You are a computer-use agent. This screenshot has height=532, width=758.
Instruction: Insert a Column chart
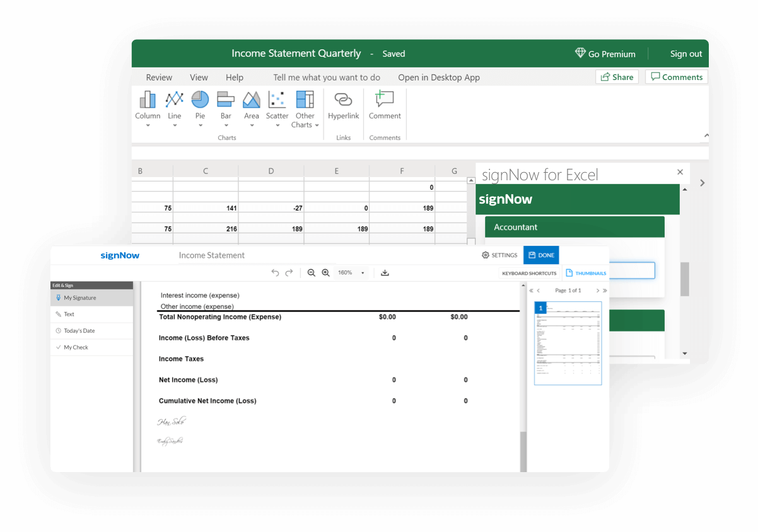coord(148,105)
